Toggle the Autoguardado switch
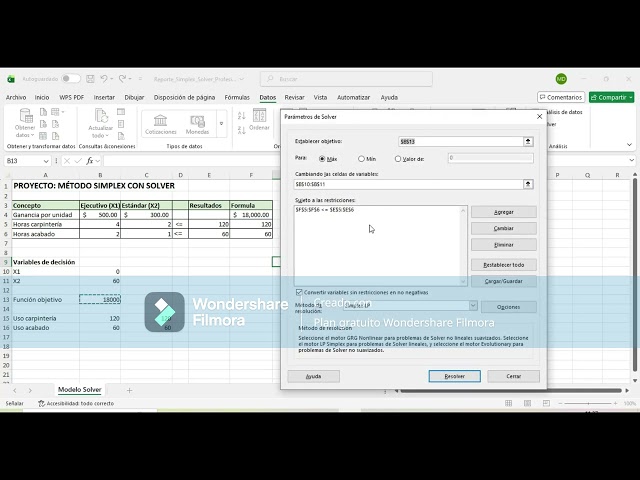 pyautogui.click(x=71, y=79)
